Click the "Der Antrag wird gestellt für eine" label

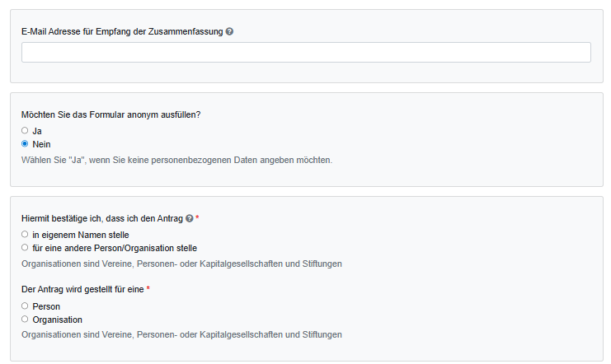pos(82,289)
